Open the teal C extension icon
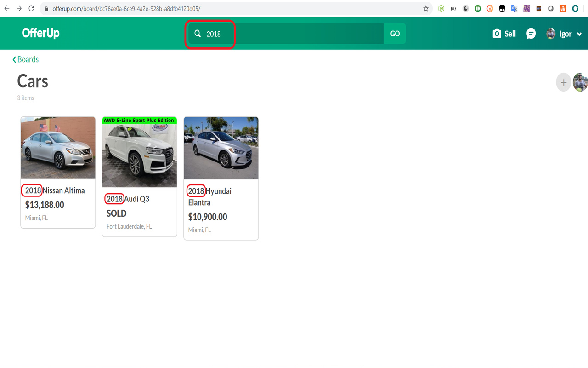The width and height of the screenshot is (588, 368). 575,8
